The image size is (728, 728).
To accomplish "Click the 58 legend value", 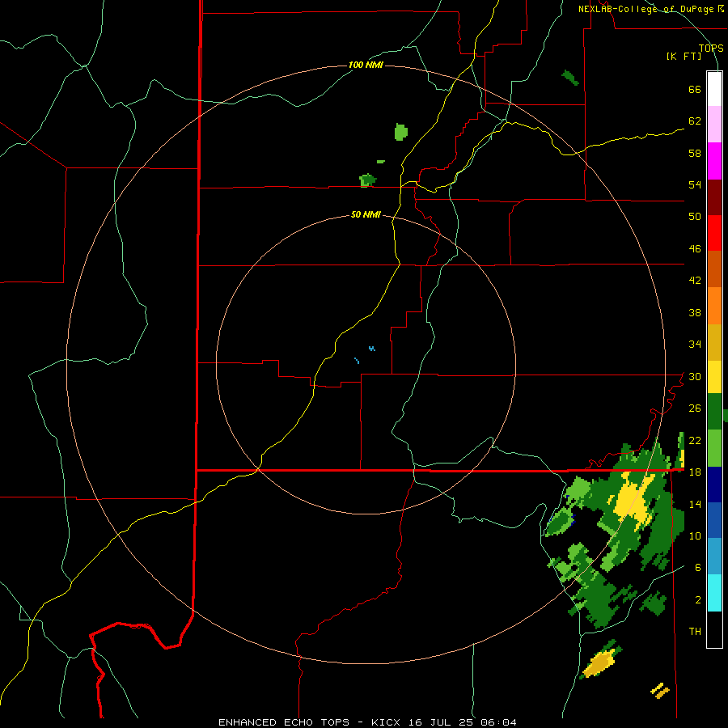I will pos(695,153).
